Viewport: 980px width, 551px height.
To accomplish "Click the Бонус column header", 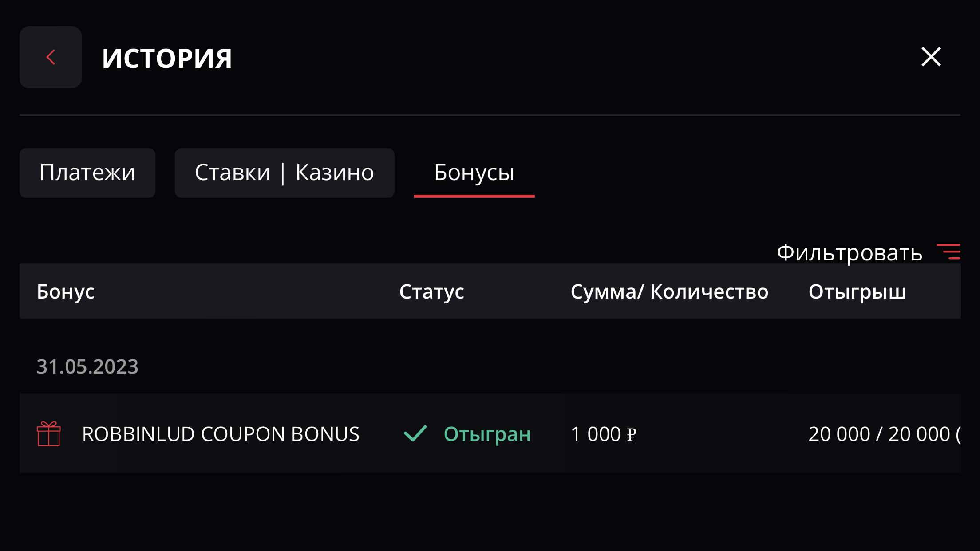I will point(66,291).
